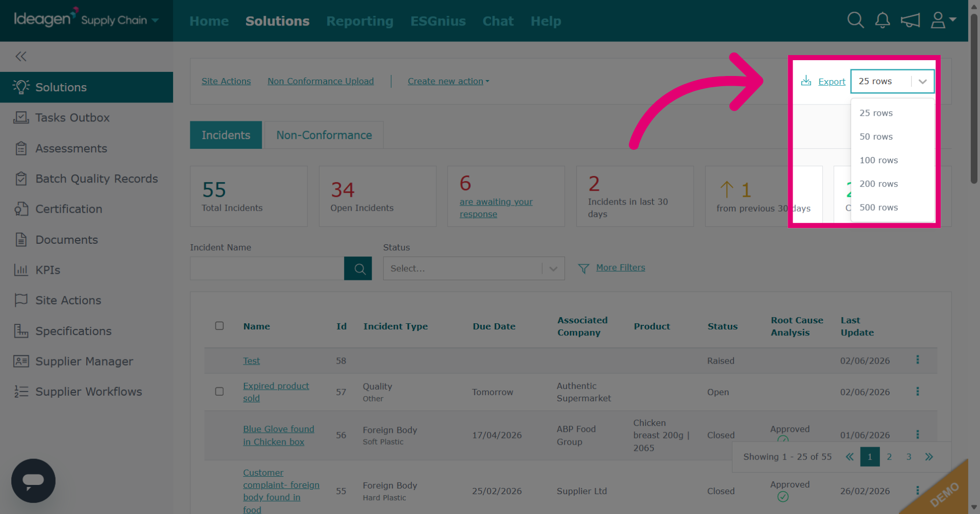The image size is (980, 514).
Task: Open Chat in top navigation
Action: [498, 21]
